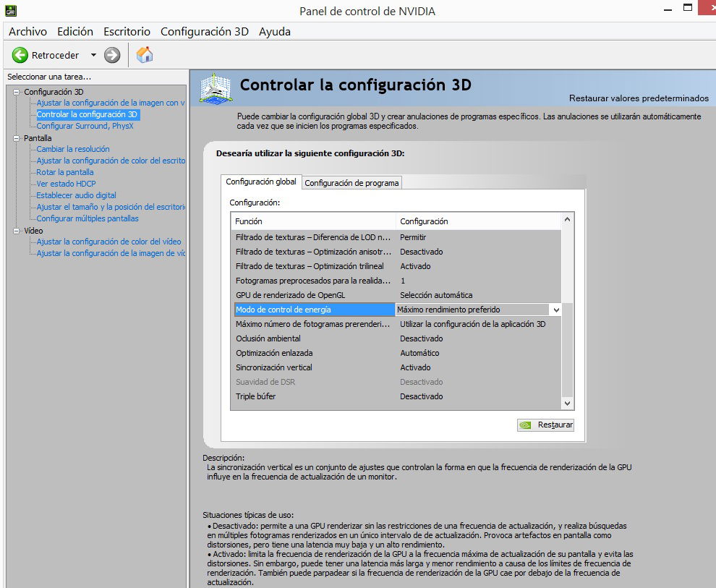Click the NVIDIA icon on the Restaurar button
Viewport: 716px width, 588px height.
pos(526,425)
